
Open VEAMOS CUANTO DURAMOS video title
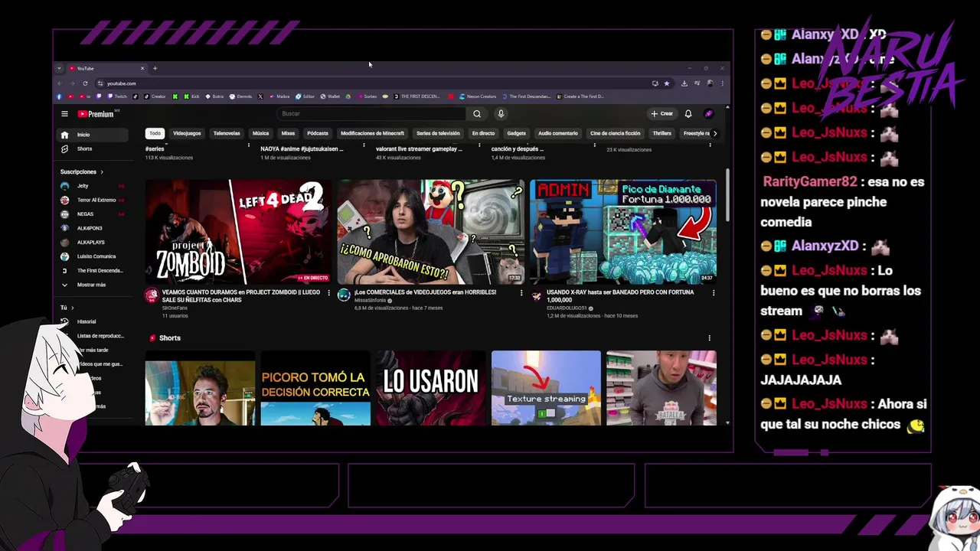(241, 295)
